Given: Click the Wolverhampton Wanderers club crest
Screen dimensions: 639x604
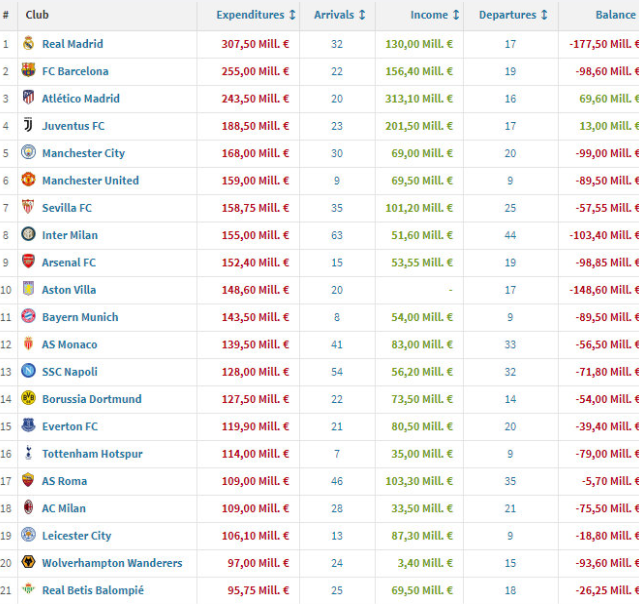Looking at the screenshot, I should click(28, 562).
